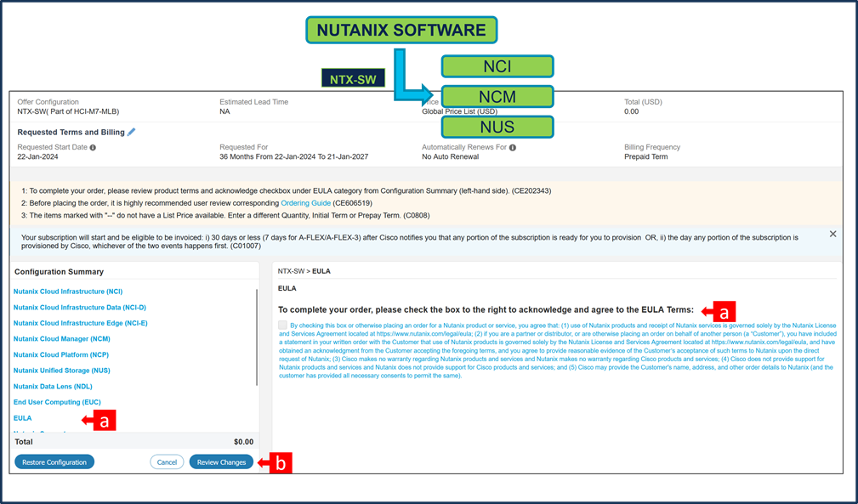Viewport: 858px width, 504px height.
Task: Click the Configuration Summary heading
Action: click(x=59, y=272)
